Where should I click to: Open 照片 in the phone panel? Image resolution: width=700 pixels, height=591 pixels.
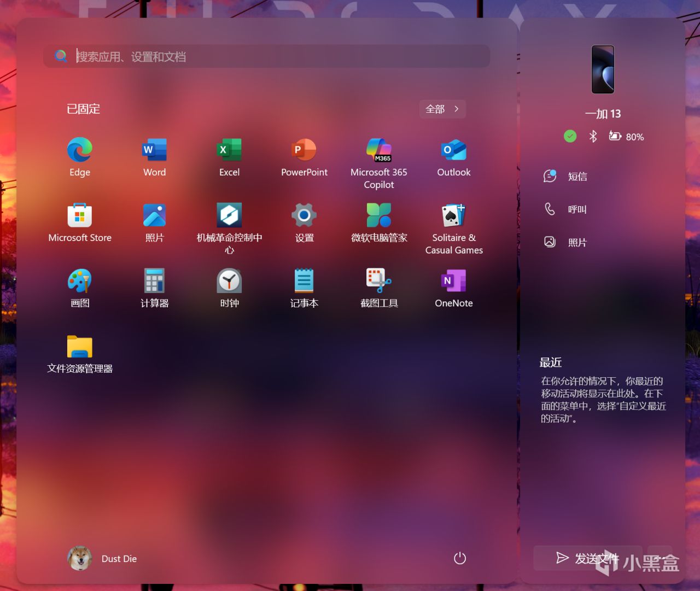pos(566,242)
